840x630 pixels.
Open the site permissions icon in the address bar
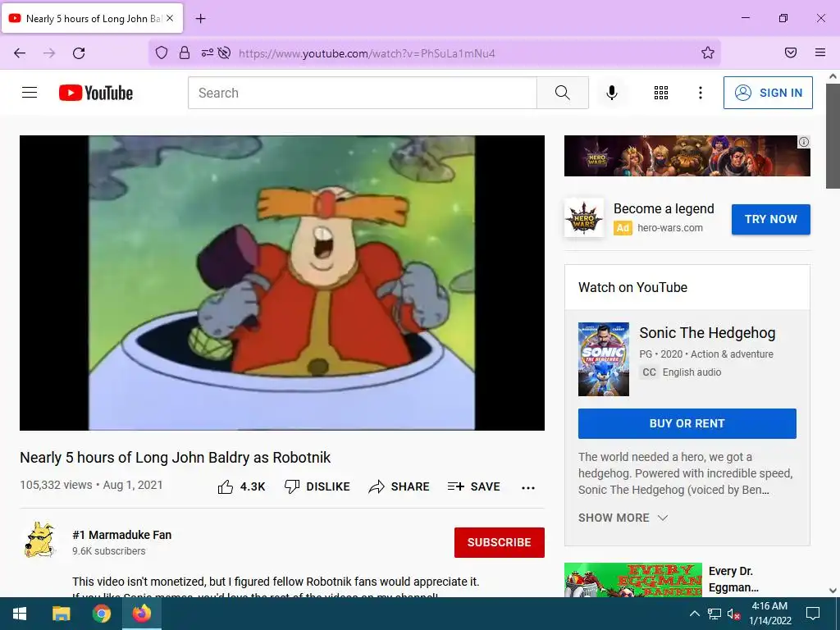pyautogui.click(x=208, y=52)
